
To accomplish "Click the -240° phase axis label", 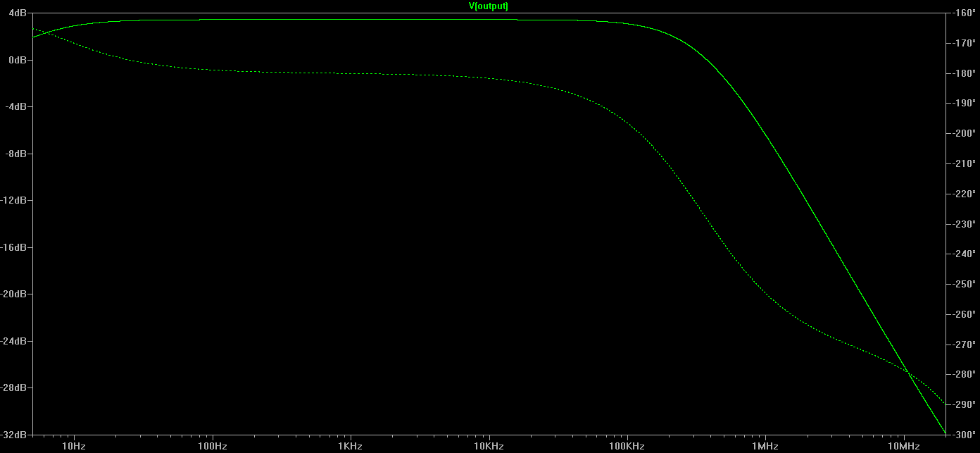I will (962, 254).
